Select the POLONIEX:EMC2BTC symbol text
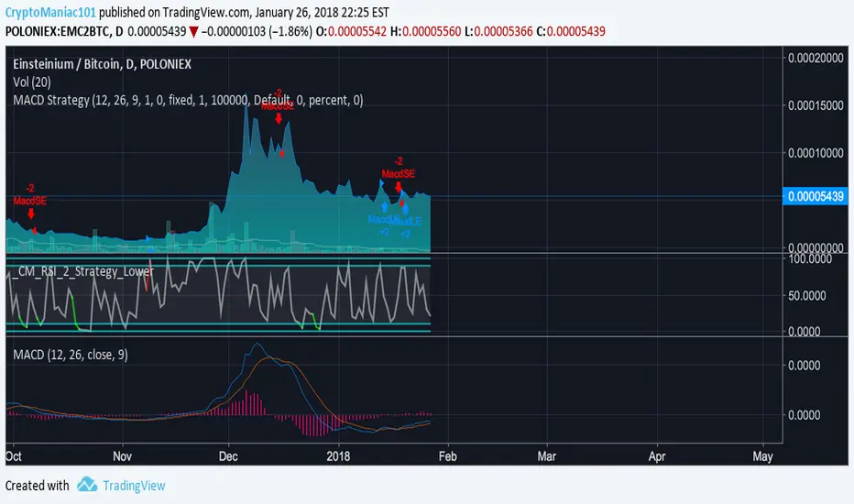The height and width of the screenshot is (504, 854). [57, 31]
